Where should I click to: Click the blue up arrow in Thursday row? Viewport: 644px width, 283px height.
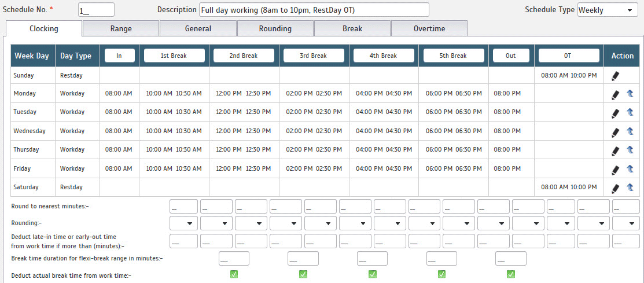(x=630, y=150)
